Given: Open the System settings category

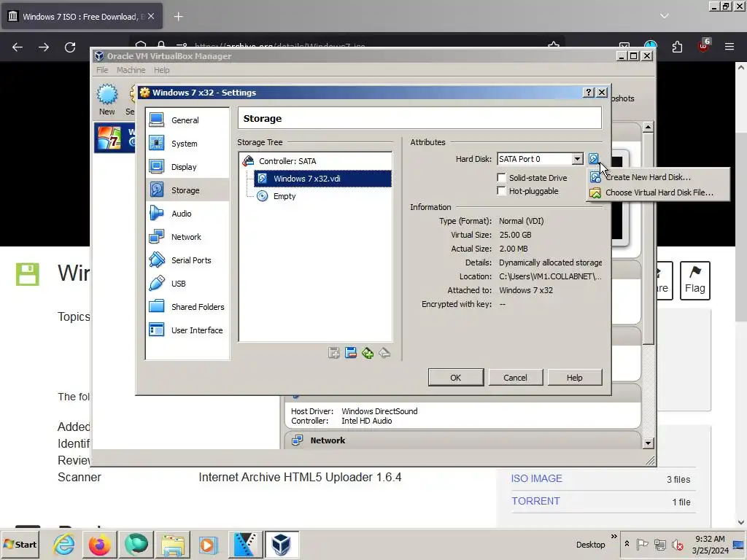Looking at the screenshot, I should pos(187,144).
